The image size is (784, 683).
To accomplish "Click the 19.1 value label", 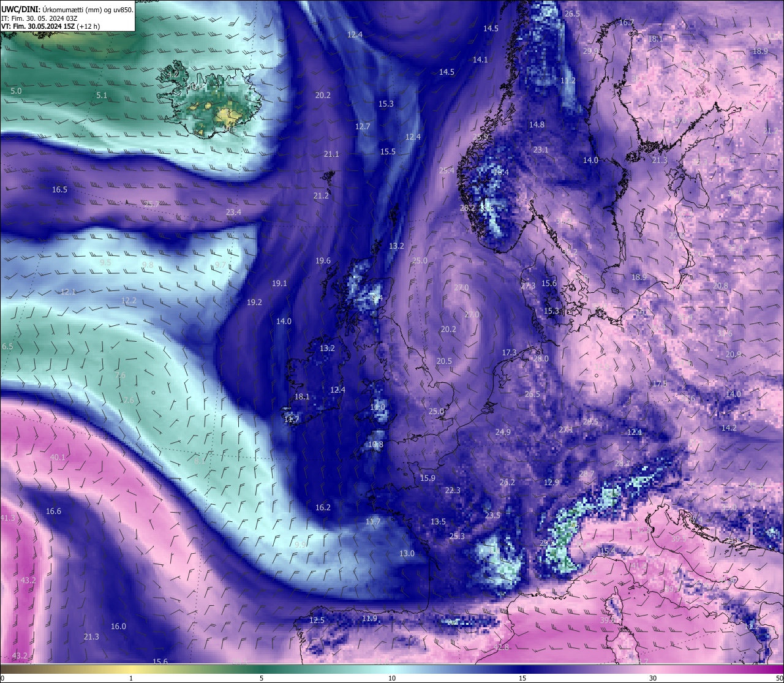I will click(279, 284).
